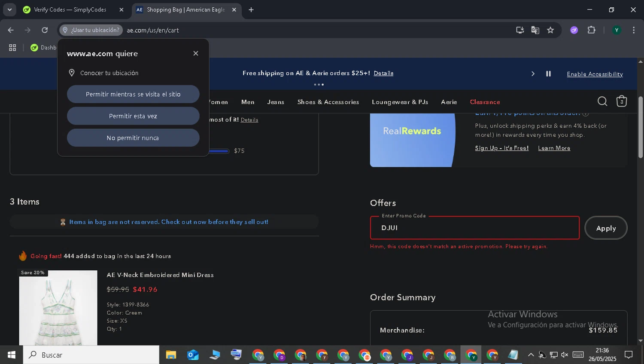644x364 pixels.
Task: Open the site search icon
Action: pyautogui.click(x=602, y=101)
